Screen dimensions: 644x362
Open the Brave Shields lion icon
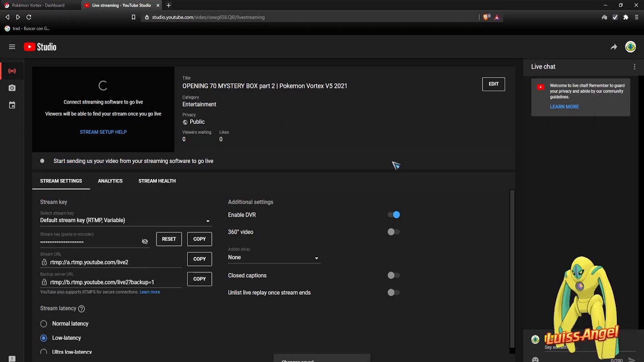486,17
